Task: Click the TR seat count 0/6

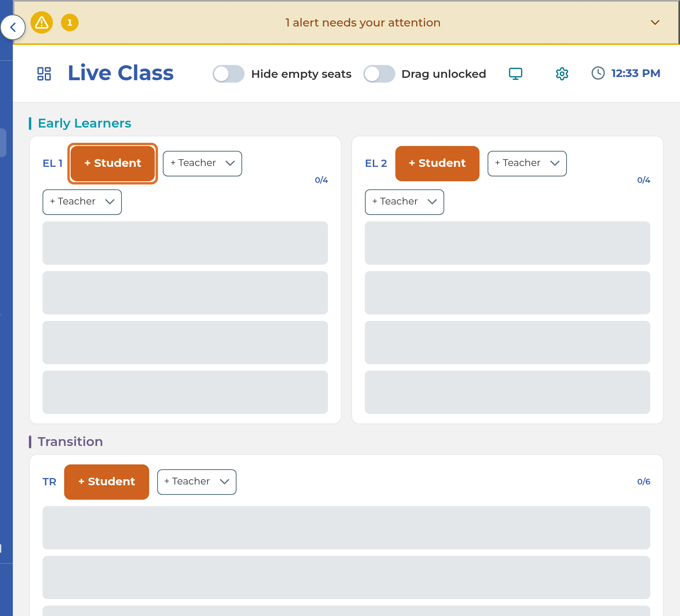Action: (x=644, y=482)
